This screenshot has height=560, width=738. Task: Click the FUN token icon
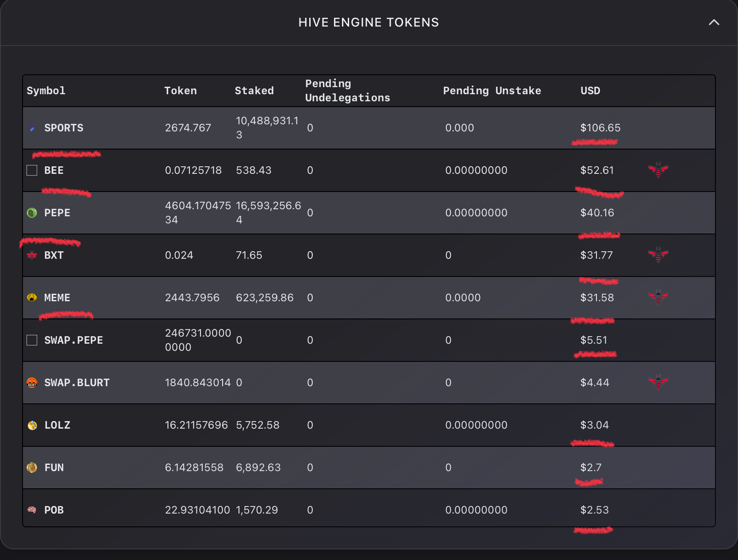32,468
